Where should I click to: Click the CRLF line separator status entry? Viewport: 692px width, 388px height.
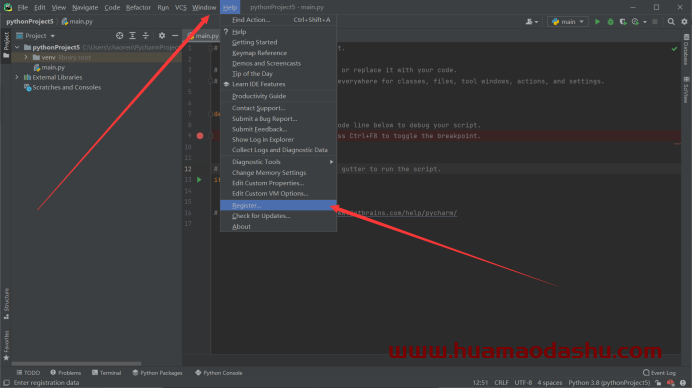[501, 383]
